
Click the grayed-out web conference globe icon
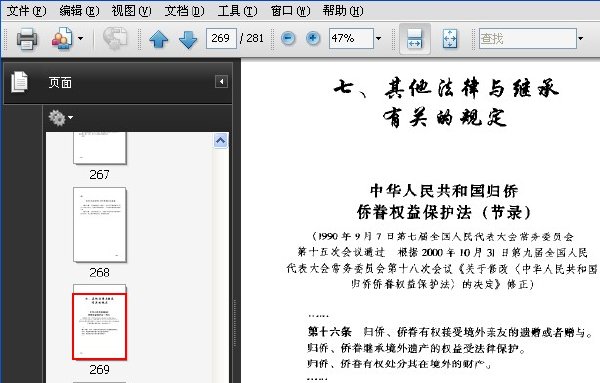[x=115, y=38]
